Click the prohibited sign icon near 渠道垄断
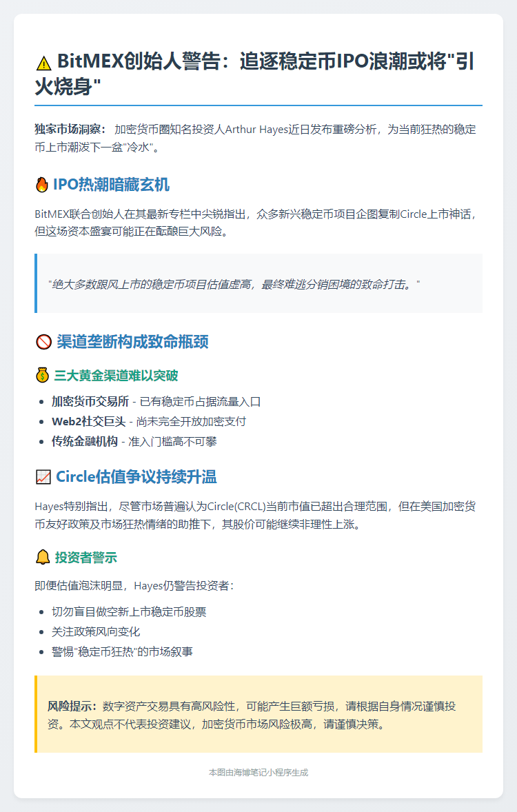Viewport: 517px width, 812px height. point(43,342)
